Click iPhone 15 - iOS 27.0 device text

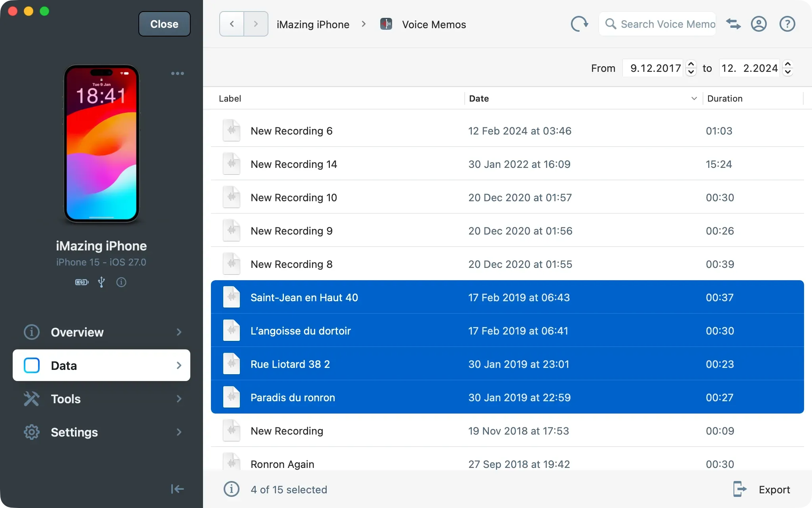[x=101, y=262]
